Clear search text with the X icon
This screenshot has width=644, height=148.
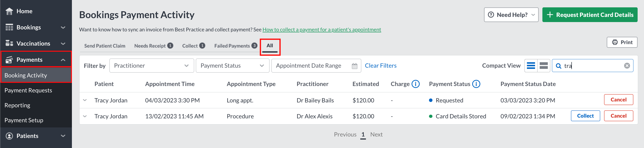coord(627,66)
